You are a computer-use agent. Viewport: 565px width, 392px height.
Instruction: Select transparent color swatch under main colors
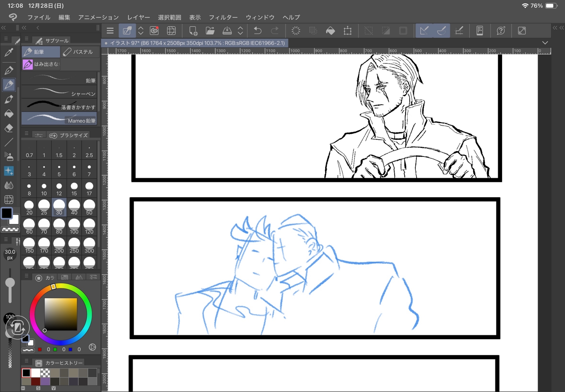click(10, 229)
